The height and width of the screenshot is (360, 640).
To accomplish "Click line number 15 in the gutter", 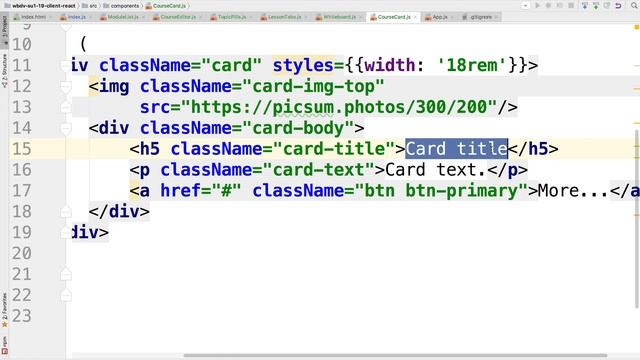I will pyautogui.click(x=21, y=149).
